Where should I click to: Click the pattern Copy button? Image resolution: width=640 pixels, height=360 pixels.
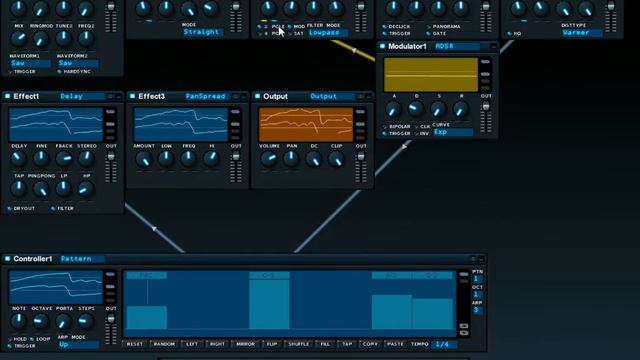point(370,344)
